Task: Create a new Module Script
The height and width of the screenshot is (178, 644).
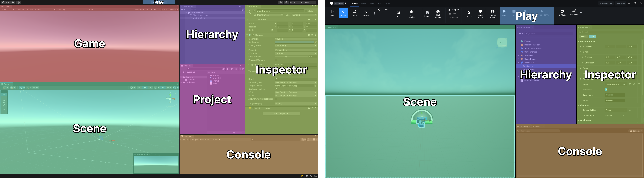Action: tap(493, 14)
